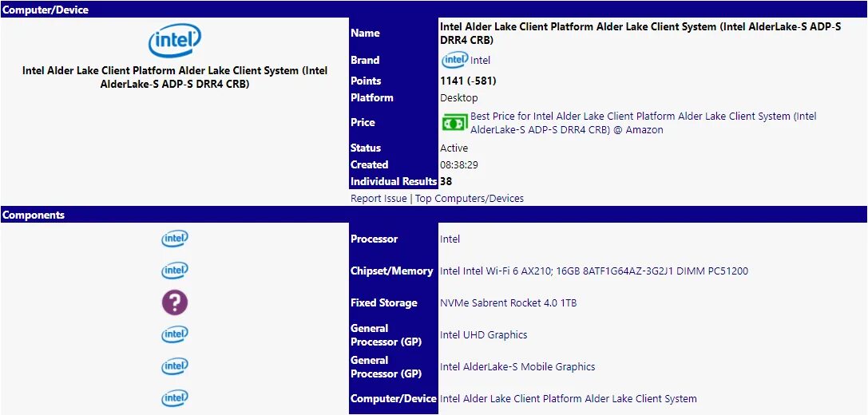Click Intel icon beside Intel UHD Graphics row
Screen dimensions: 868x415
coord(174,334)
